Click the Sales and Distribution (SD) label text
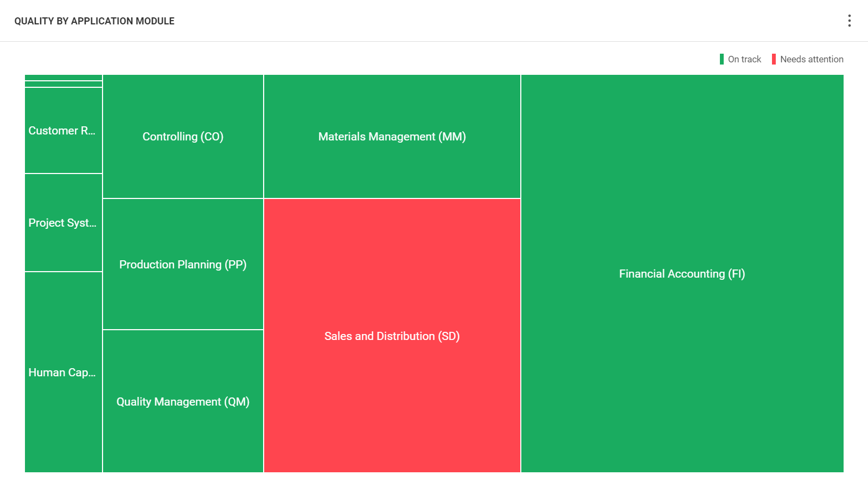Screen dimensions: 868x488 point(392,336)
